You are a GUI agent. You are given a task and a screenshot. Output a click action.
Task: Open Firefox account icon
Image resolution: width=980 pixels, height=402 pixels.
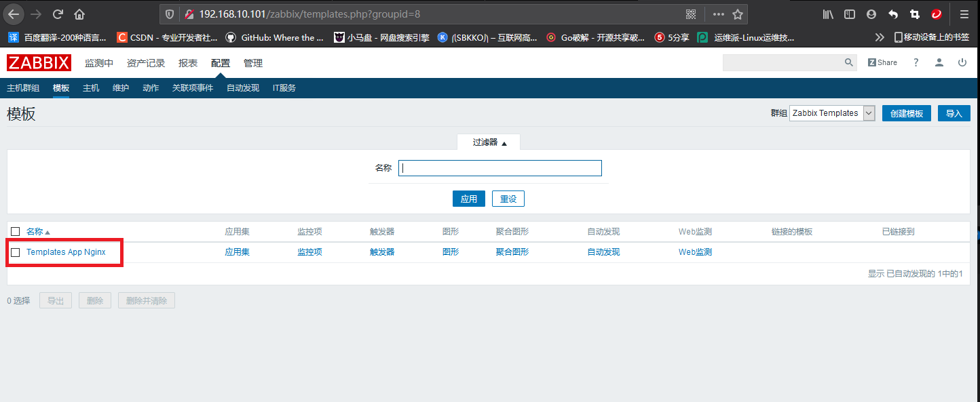pos(871,14)
